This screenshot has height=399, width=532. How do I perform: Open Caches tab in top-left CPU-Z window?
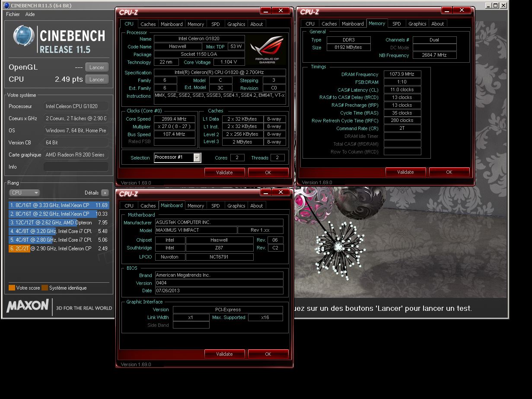148,24
